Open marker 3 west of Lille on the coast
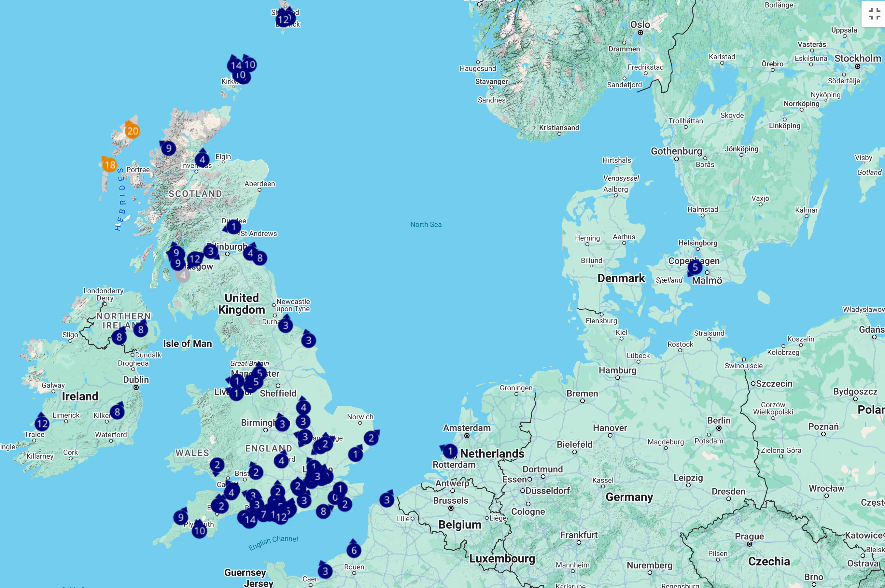The image size is (885, 588). 386,500
